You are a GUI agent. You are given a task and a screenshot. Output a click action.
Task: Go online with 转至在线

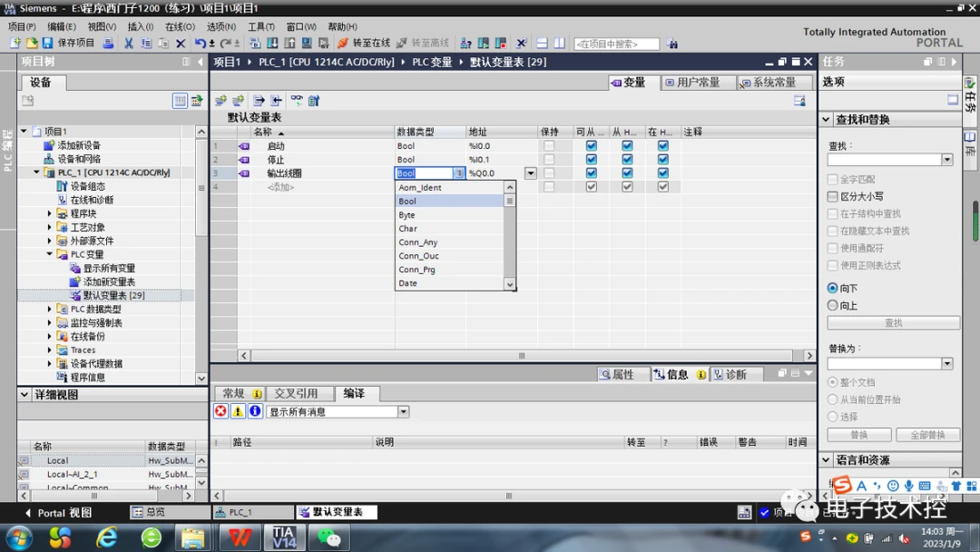click(x=364, y=44)
